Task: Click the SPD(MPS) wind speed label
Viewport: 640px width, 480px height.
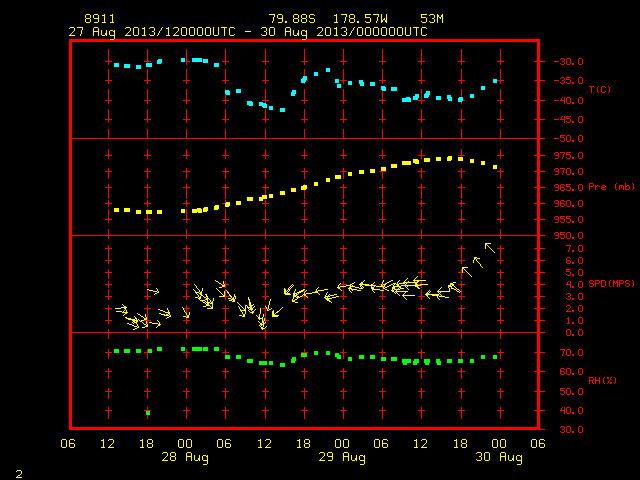Action: 611,284
